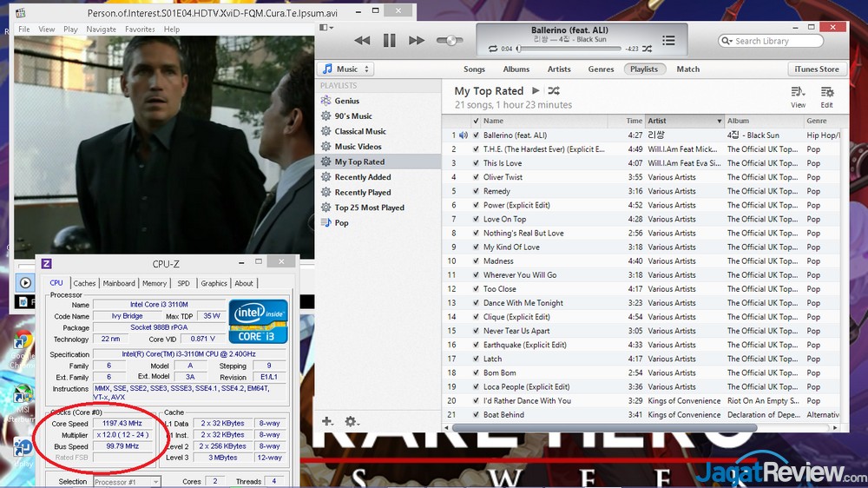Uncheck the song Oliver Twist
This screenshot has height=488, width=868.
[476, 177]
